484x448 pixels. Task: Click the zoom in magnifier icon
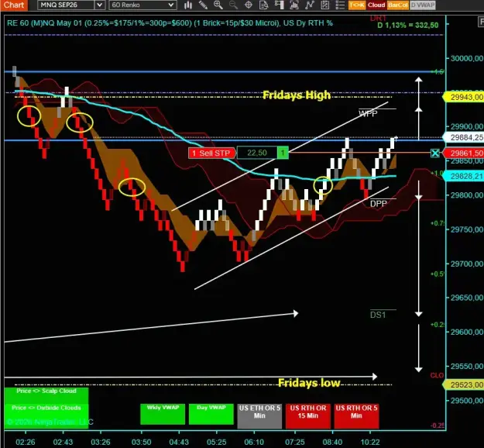tap(218, 5)
